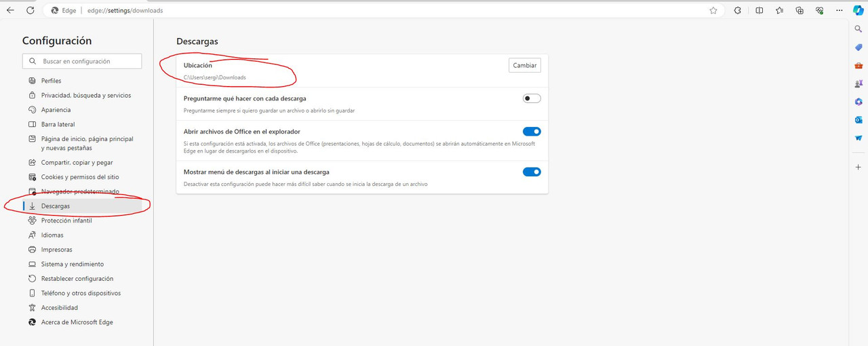Open the sidebar Games chess icon
The image size is (868, 346).
point(859,84)
